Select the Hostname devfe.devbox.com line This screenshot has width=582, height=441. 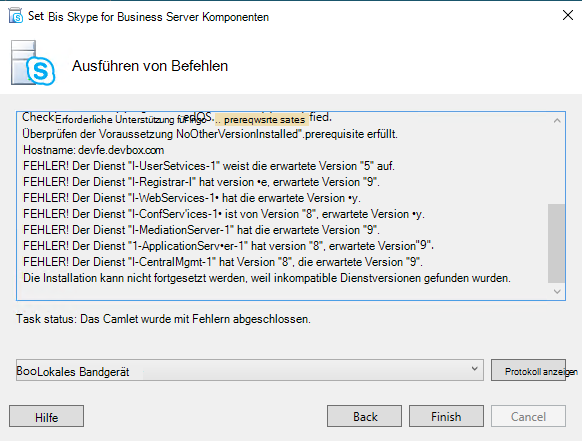coord(93,150)
